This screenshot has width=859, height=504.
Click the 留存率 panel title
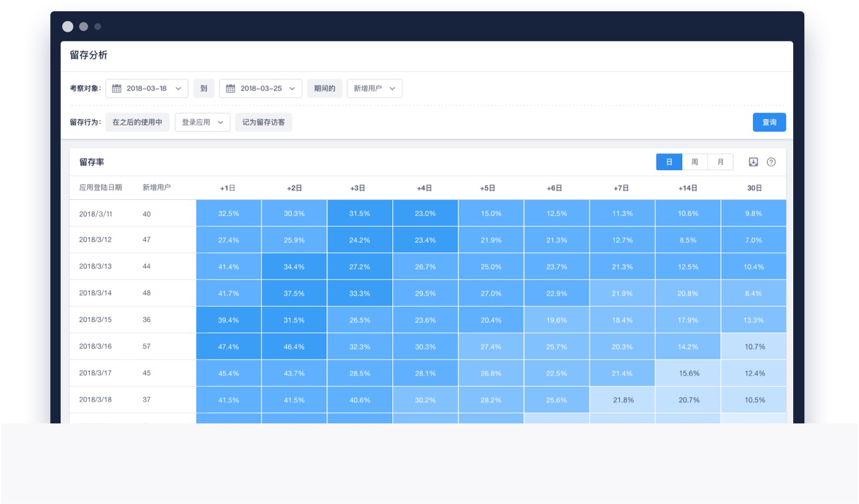point(92,162)
